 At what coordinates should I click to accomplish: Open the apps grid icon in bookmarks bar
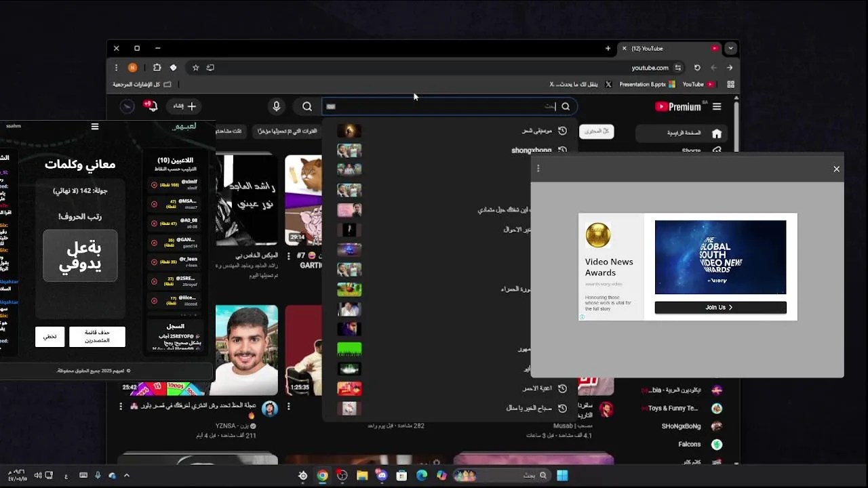(x=730, y=85)
